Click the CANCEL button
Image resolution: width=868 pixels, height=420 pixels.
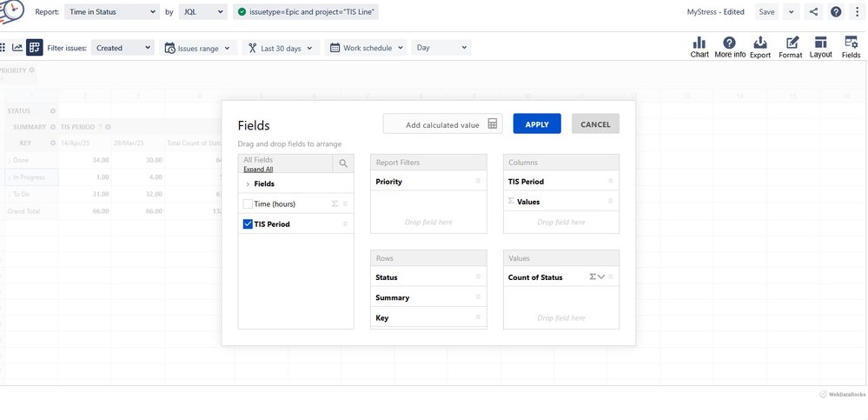tap(595, 124)
